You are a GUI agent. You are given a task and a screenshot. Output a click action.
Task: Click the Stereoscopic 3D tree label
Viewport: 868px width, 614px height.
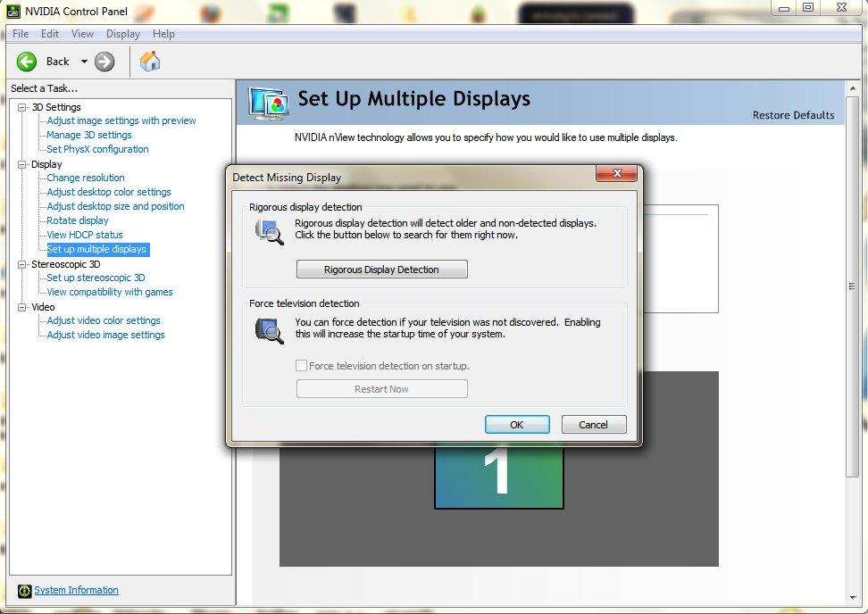66,264
